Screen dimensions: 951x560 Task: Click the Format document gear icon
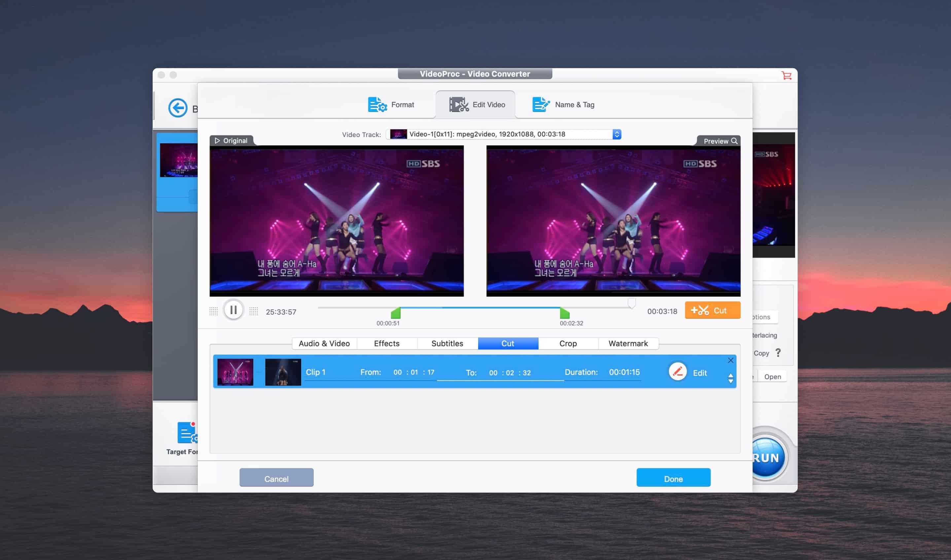pyautogui.click(x=377, y=105)
